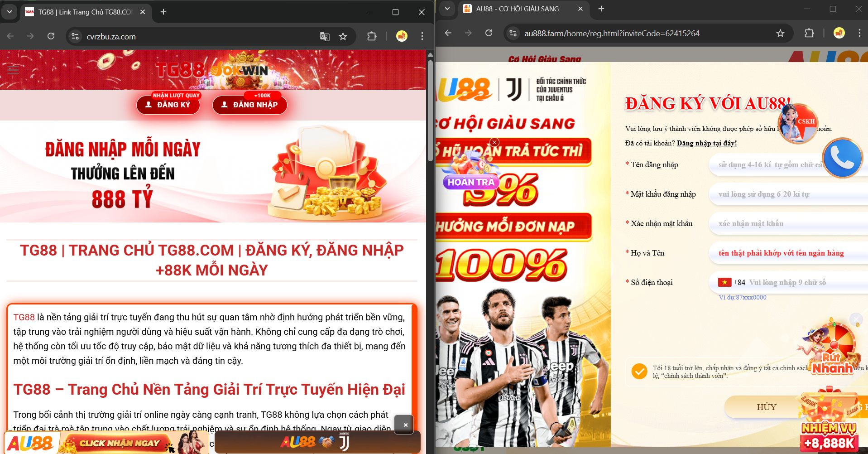Click the Xác nhận mật khẩu field
868x454 pixels.
[788, 223]
